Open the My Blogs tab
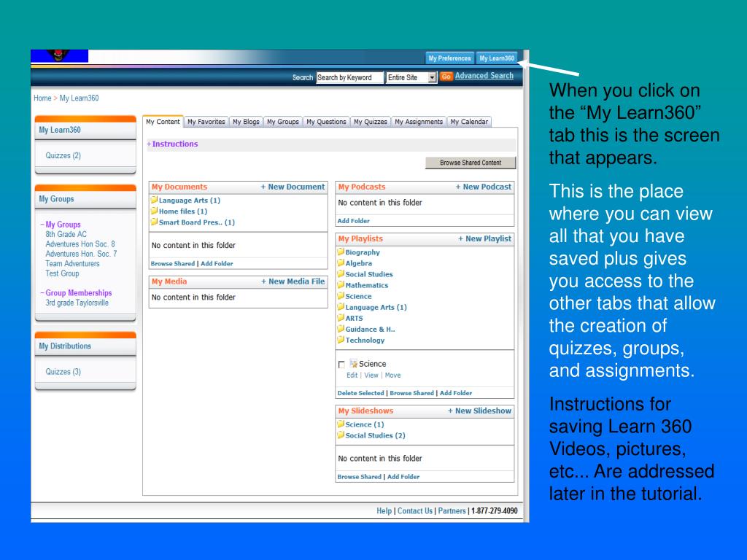The height and width of the screenshot is (560, 747). pyautogui.click(x=246, y=122)
